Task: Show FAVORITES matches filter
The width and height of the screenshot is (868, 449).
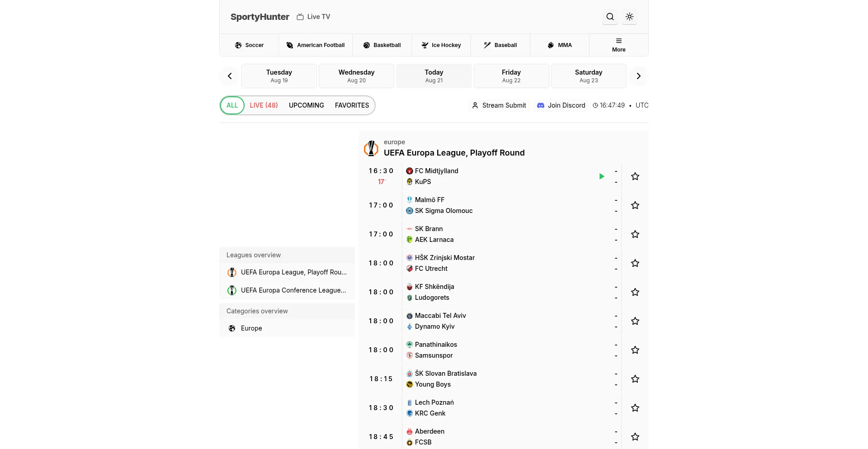Action: (352, 105)
